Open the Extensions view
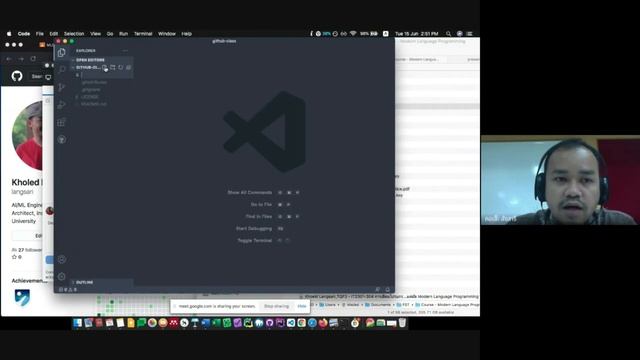 tap(62, 122)
